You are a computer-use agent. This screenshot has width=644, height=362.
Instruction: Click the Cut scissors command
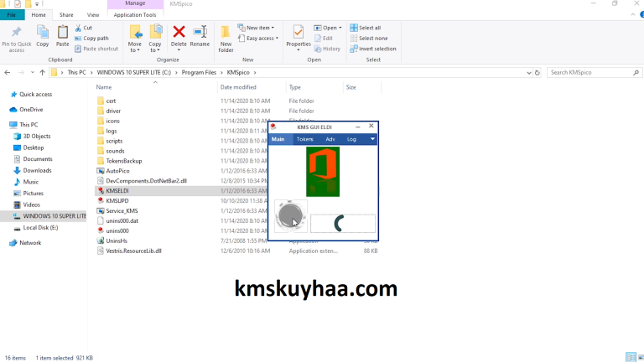pos(84,28)
